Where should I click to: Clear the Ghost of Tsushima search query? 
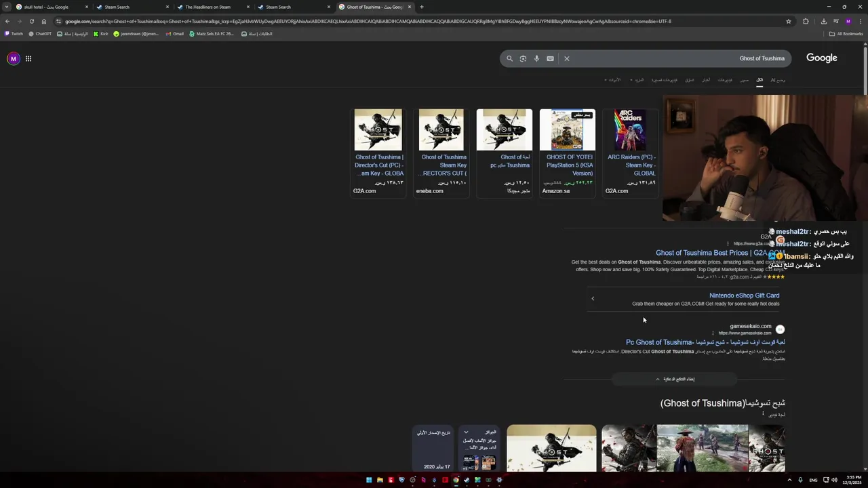pos(567,58)
